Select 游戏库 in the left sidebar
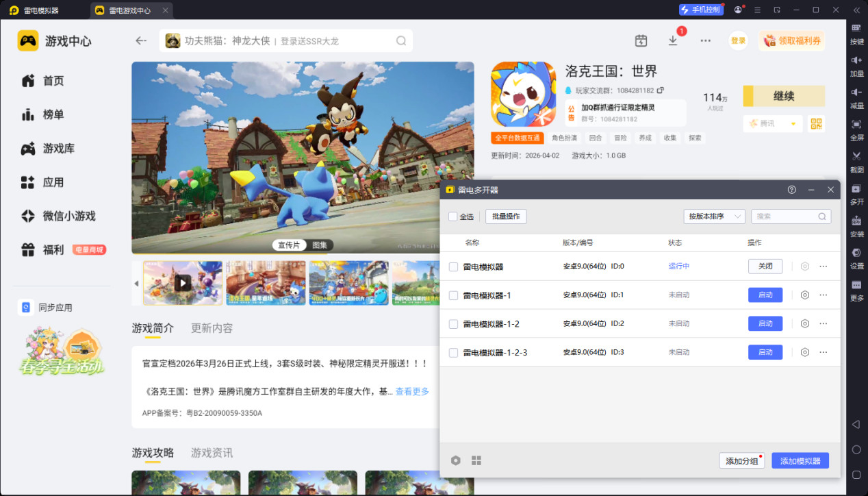This screenshot has width=868, height=496. 58,148
